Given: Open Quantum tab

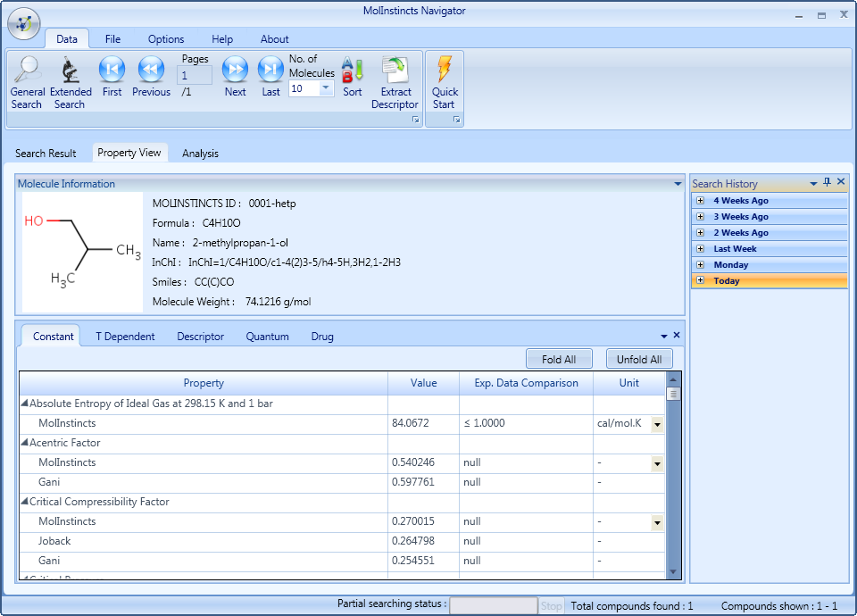Looking at the screenshot, I should coord(267,337).
